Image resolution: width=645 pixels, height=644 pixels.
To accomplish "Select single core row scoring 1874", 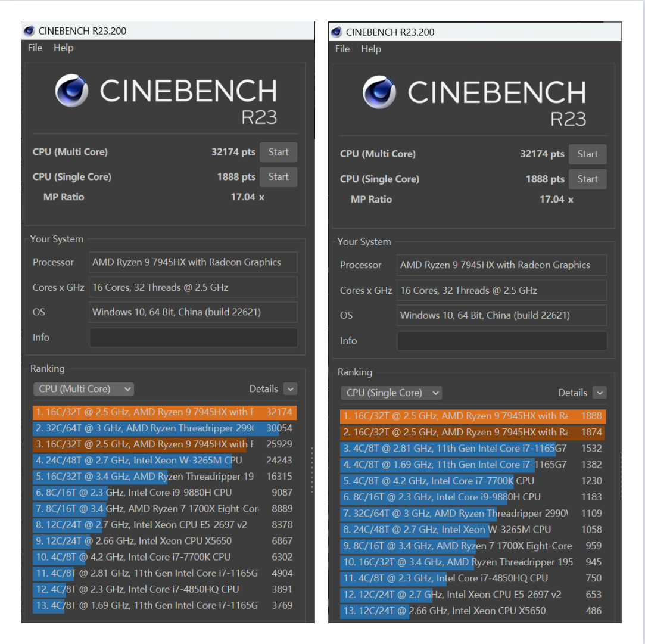I will pyautogui.click(x=473, y=433).
